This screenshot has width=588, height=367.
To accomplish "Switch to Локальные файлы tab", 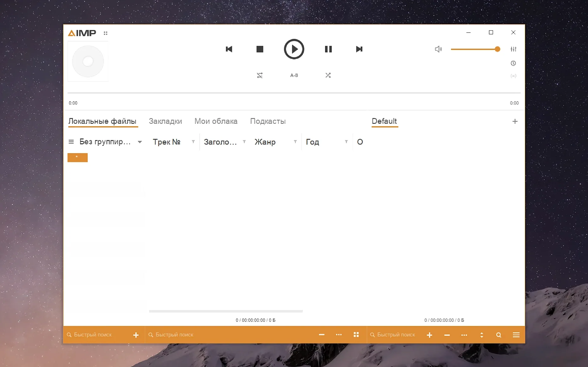I will [102, 121].
